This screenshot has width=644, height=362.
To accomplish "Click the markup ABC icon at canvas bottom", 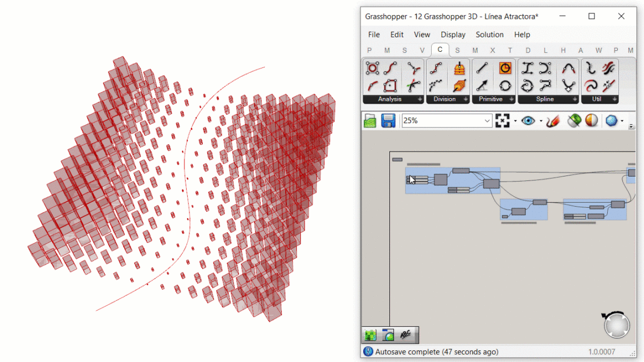I will tap(406, 335).
